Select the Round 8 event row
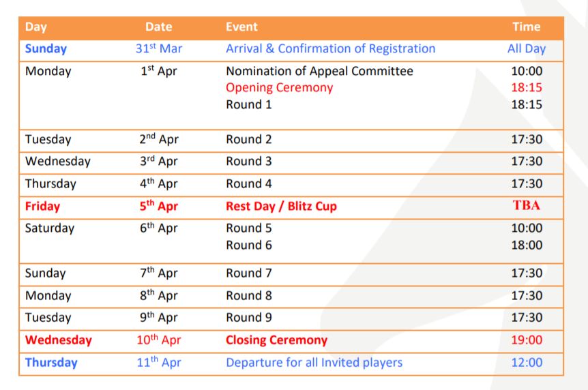588x390 pixels. pos(291,297)
